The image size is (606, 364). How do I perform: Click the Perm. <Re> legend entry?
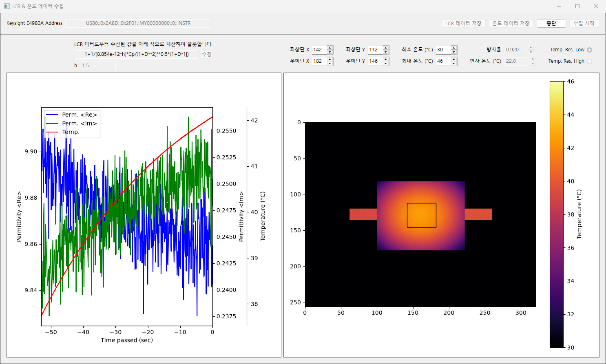72,115
